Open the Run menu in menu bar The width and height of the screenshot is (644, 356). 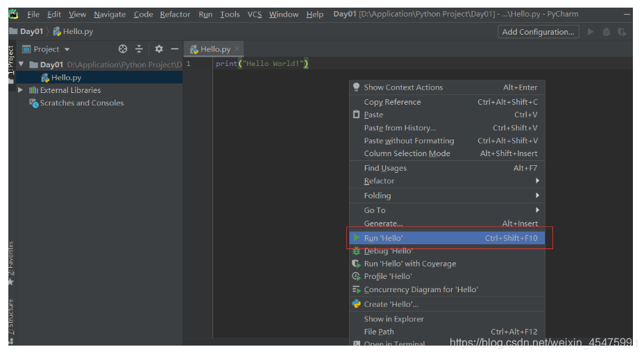[205, 15]
